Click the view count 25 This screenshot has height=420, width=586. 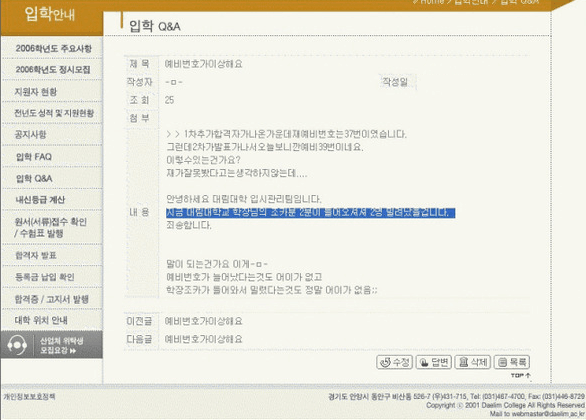(x=169, y=100)
